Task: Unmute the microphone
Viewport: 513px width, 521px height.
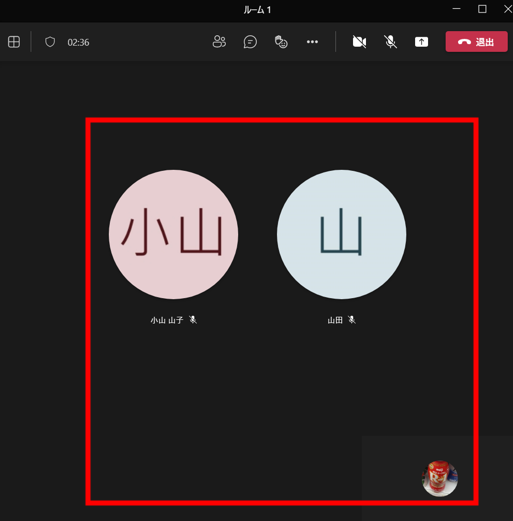Action: [x=390, y=42]
